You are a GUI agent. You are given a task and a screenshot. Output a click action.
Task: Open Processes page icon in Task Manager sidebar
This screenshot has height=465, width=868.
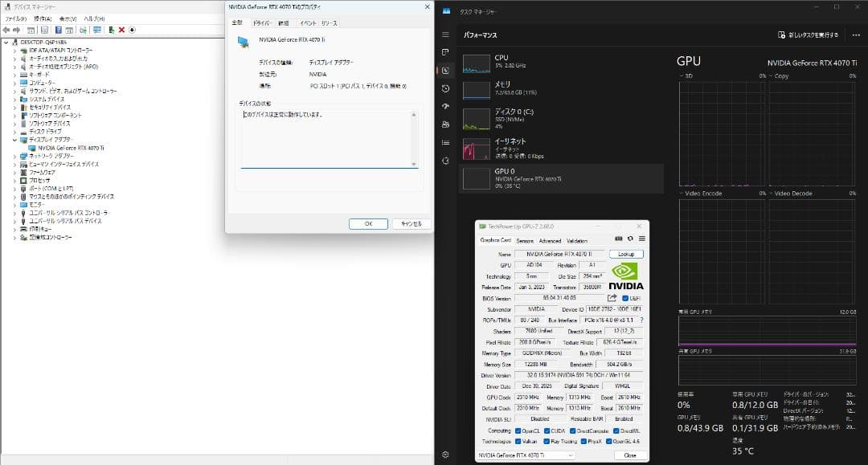445,52
